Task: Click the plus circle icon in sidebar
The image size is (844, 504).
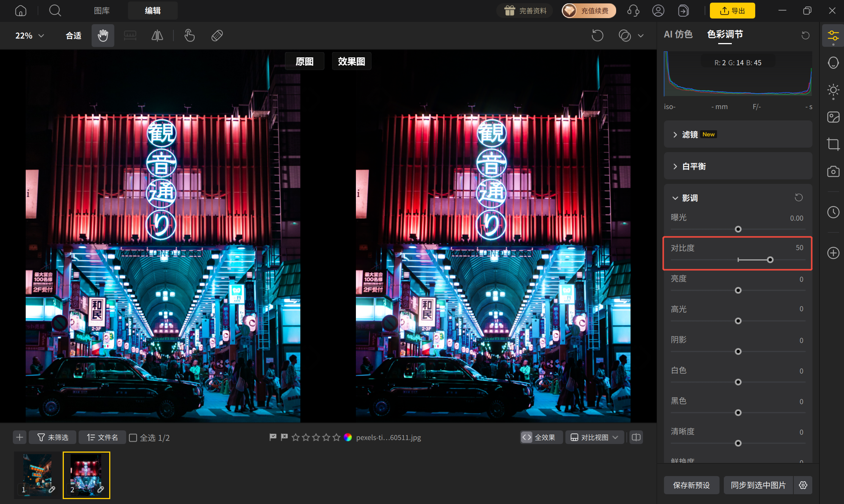Action: coord(833,253)
